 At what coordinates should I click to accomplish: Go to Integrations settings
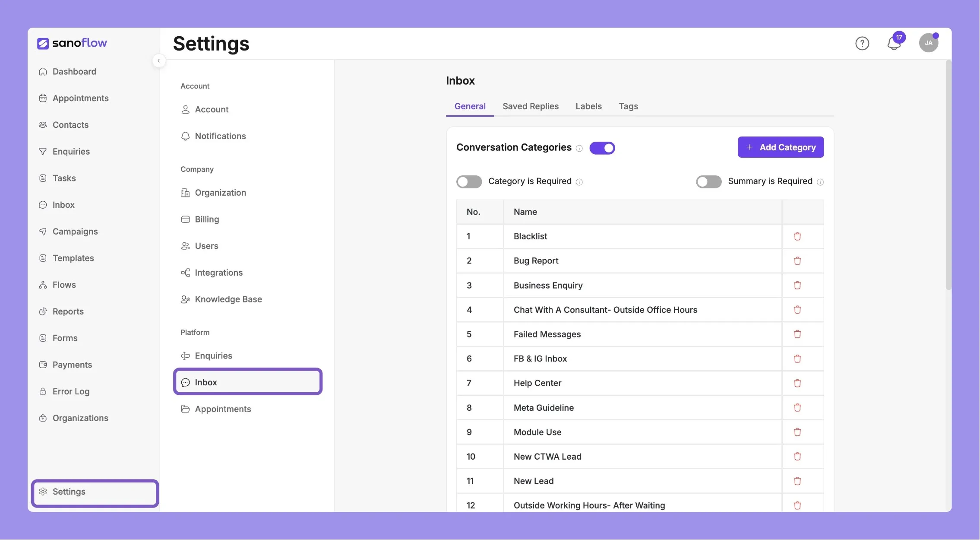pos(212,273)
